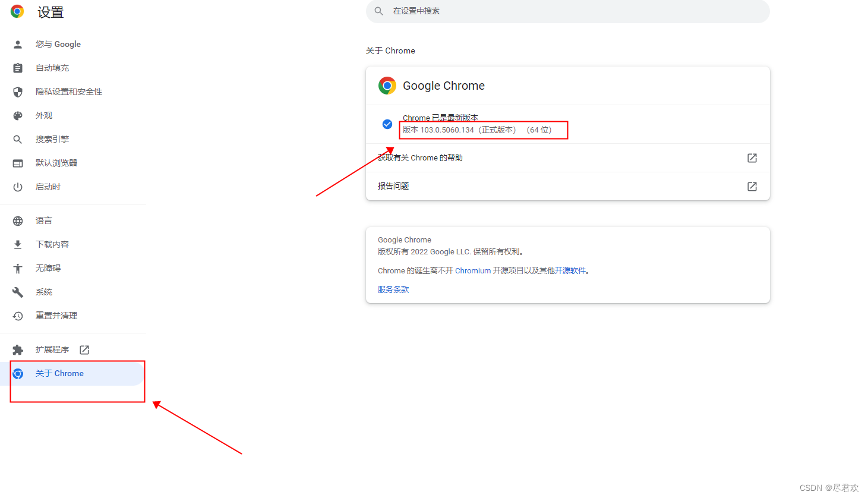
Task: Click the external link icon next to 扩展程序
Action: (x=84, y=350)
